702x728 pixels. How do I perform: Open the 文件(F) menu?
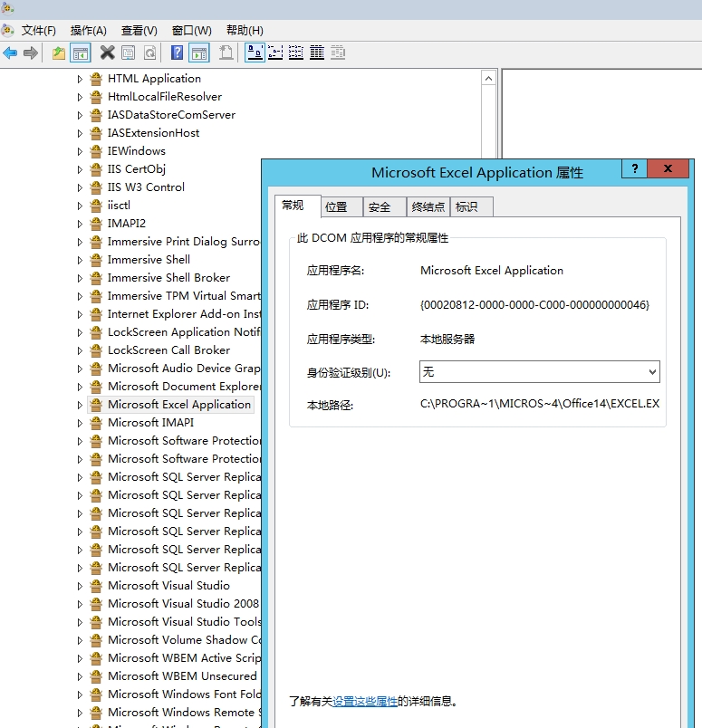coord(39,31)
